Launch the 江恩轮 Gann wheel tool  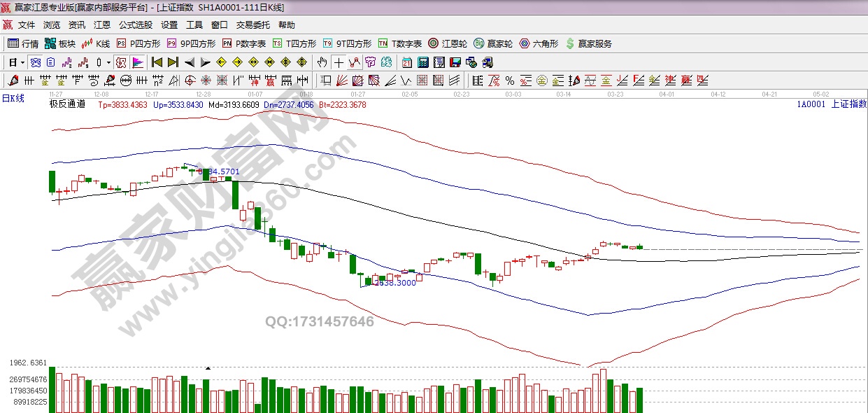click(448, 43)
